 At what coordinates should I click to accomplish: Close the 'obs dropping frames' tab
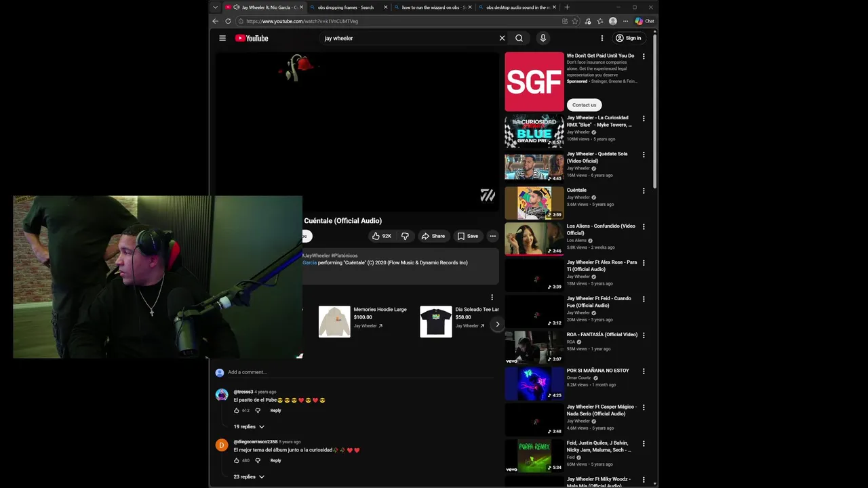coord(386,7)
